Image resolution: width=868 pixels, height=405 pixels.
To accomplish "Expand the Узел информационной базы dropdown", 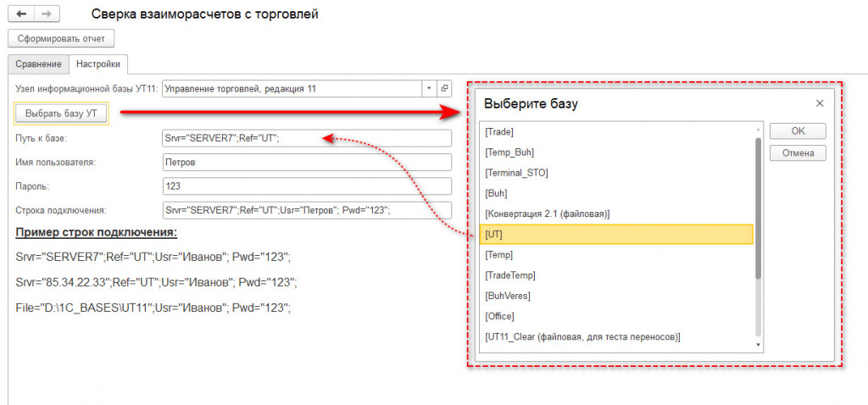I will click(x=430, y=88).
